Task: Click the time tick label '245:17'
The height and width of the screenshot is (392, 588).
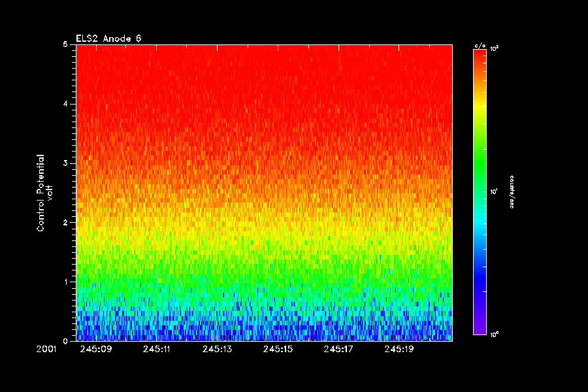Action: click(338, 350)
